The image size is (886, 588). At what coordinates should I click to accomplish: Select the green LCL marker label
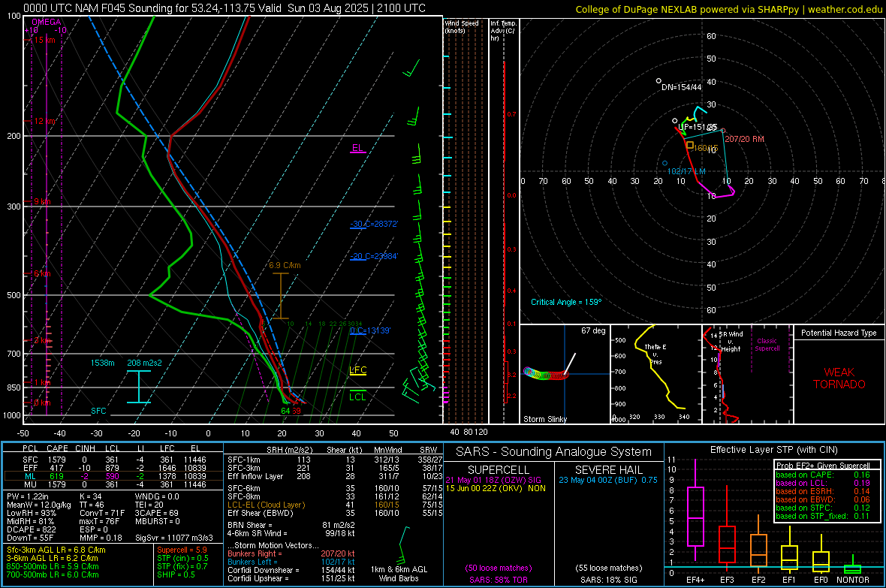[x=357, y=397]
